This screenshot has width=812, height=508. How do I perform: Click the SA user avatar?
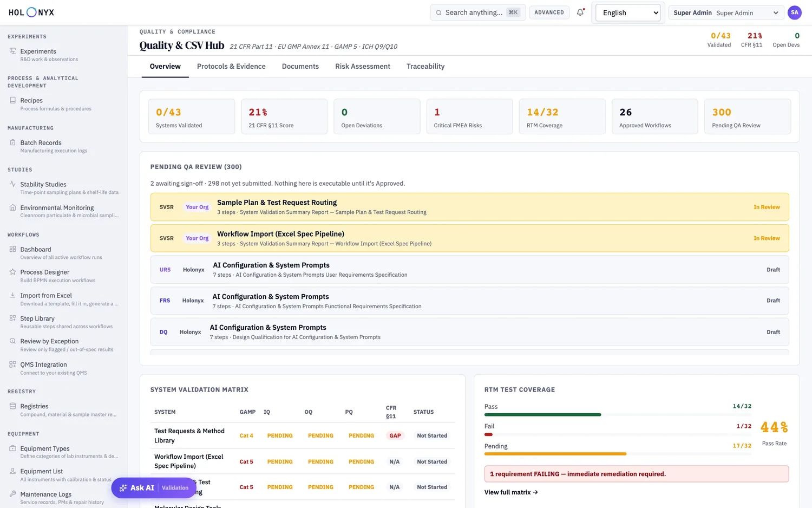coord(794,12)
